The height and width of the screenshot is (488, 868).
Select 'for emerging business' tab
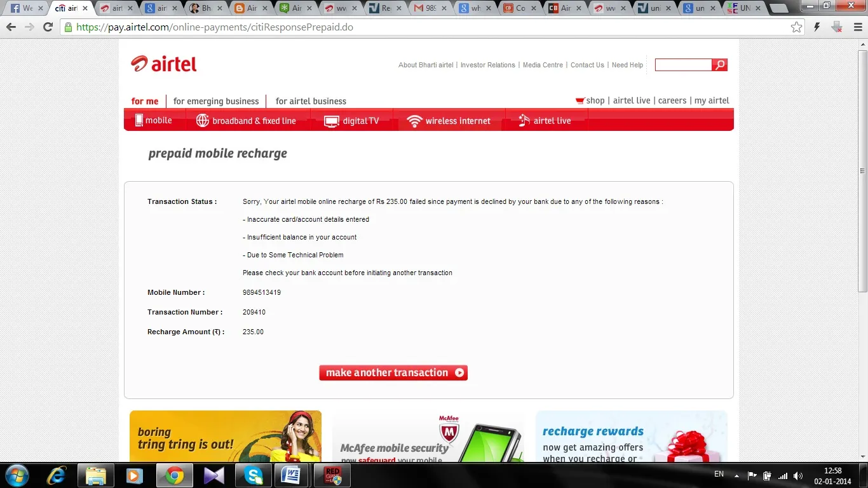point(216,101)
